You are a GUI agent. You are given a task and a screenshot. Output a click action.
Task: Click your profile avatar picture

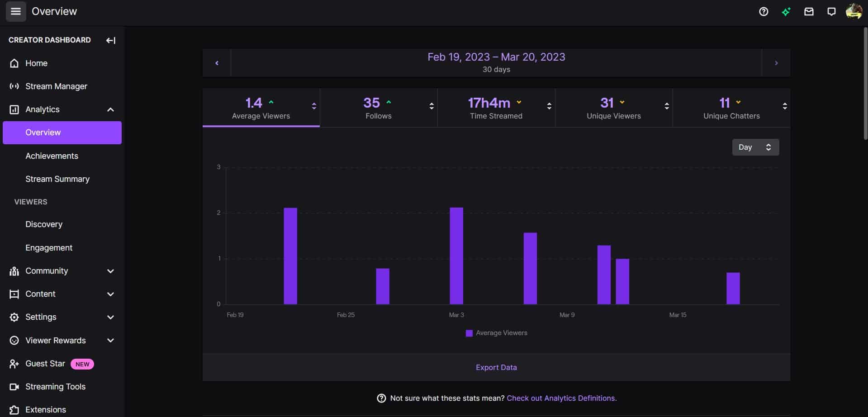854,11
